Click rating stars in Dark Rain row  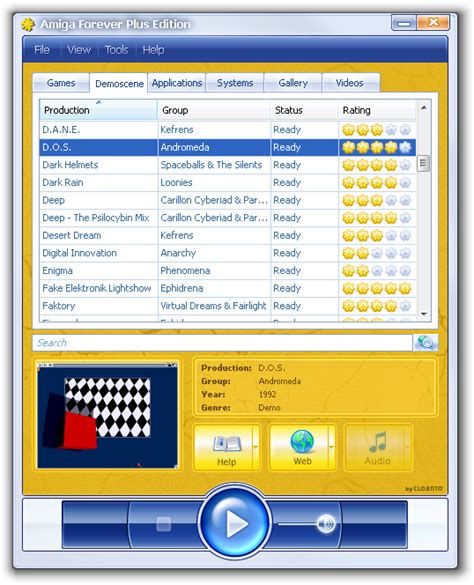click(x=377, y=182)
